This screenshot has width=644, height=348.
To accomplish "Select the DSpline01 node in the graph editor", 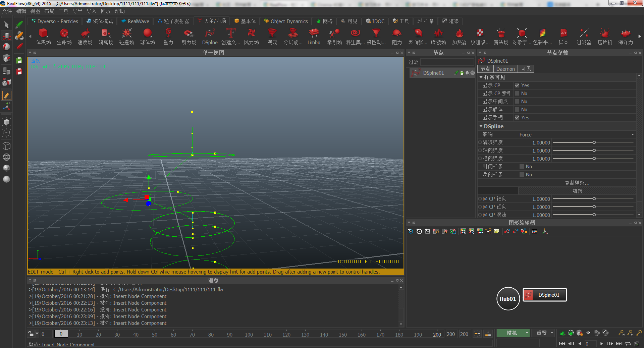I will coord(545,295).
